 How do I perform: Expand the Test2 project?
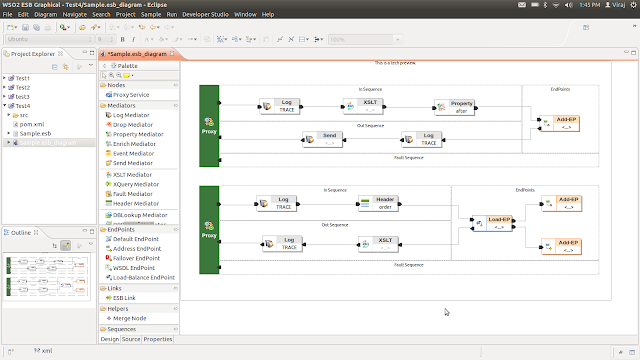pos(4,87)
